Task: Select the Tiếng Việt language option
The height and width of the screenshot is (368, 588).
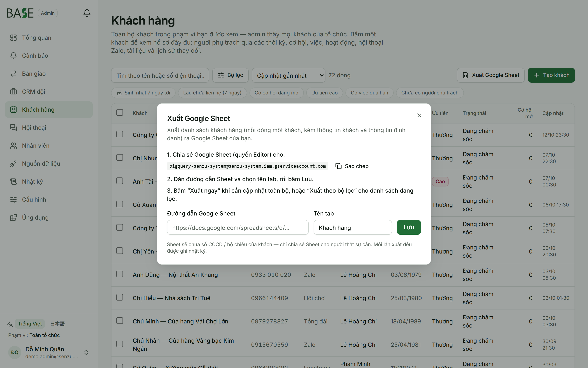Action: click(x=30, y=324)
